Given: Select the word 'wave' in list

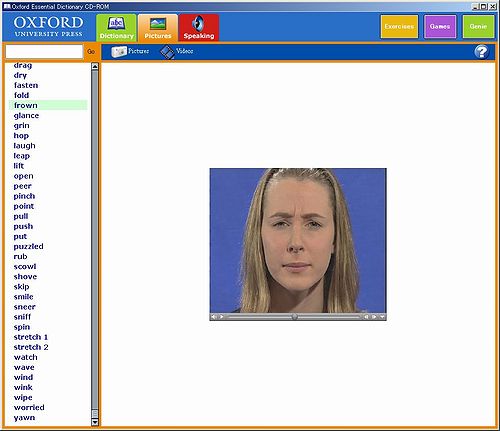Looking at the screenshot, I should (x=24, y=367).
